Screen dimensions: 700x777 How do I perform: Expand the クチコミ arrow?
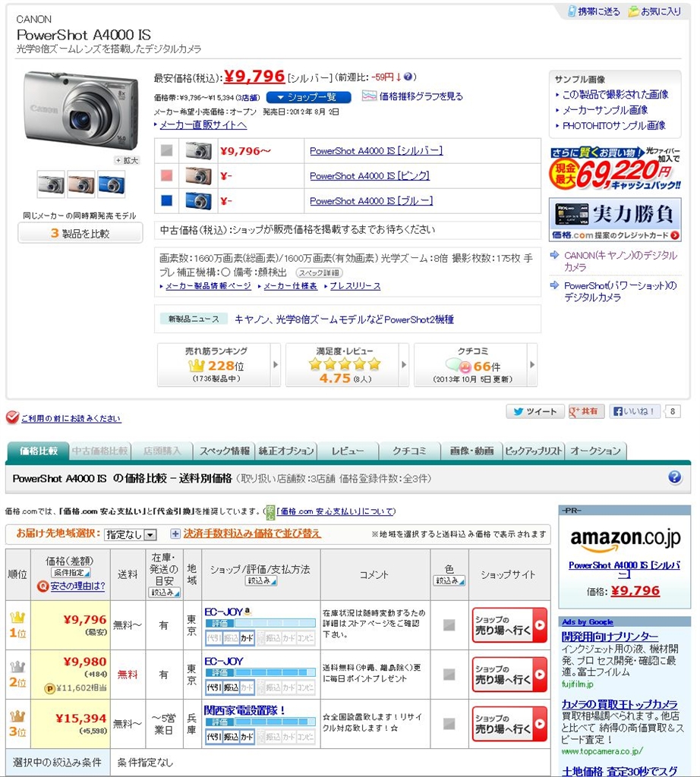[x=532, y=365]
